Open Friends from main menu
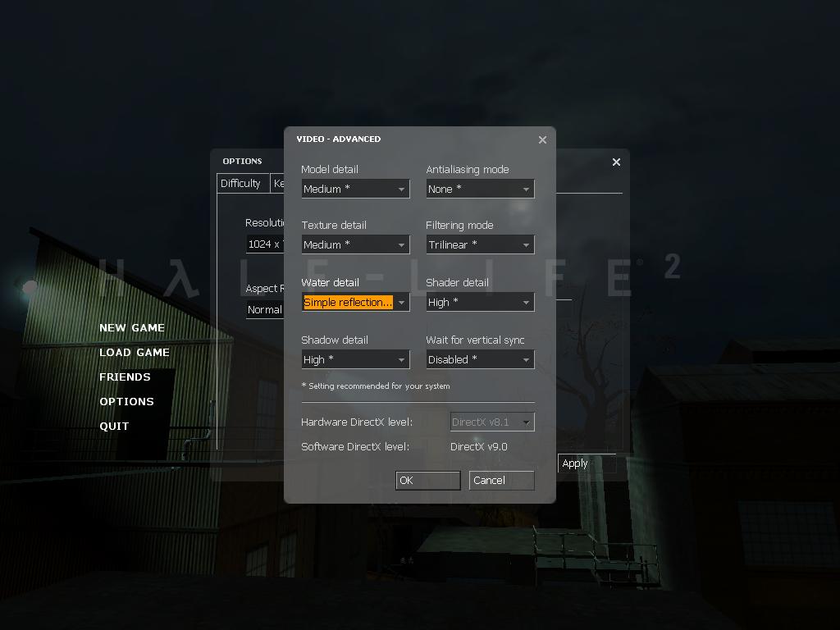Screen dimensions: 840x630 pyautogui.click(x=125, y=377)
